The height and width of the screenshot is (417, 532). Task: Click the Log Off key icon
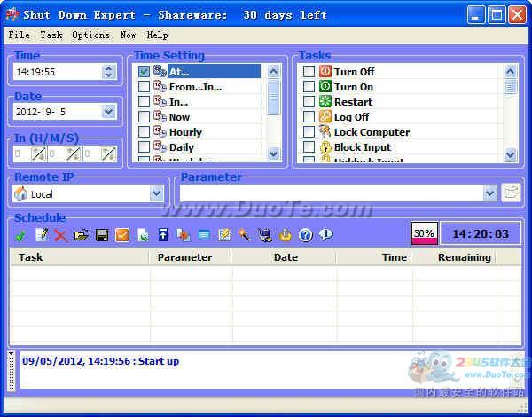point(325,117)
